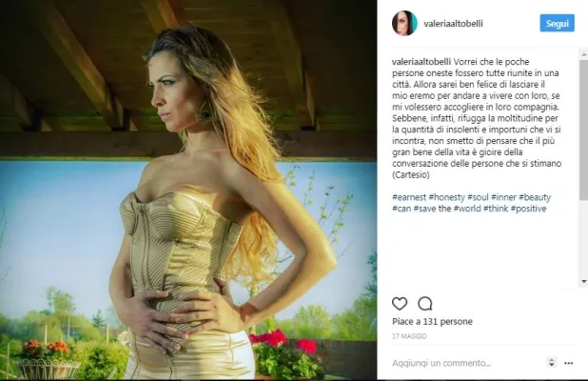Follow the account with Segui button

558,23
